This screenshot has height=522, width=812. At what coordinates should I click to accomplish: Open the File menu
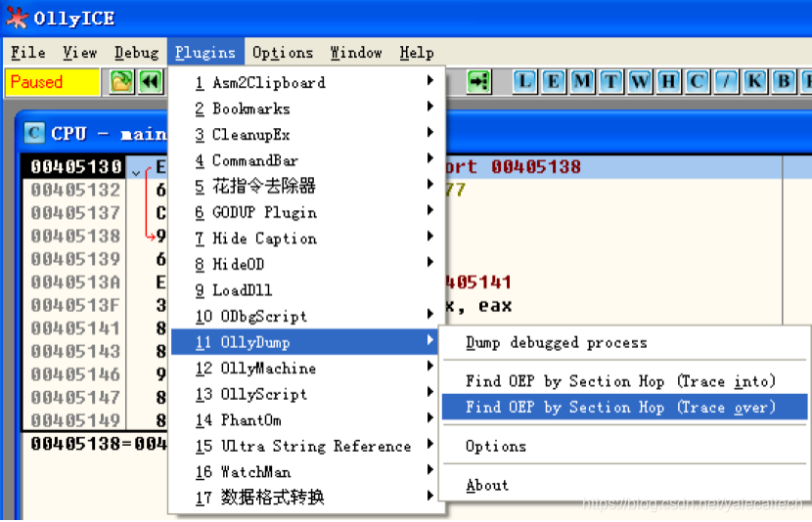point(28,52)
